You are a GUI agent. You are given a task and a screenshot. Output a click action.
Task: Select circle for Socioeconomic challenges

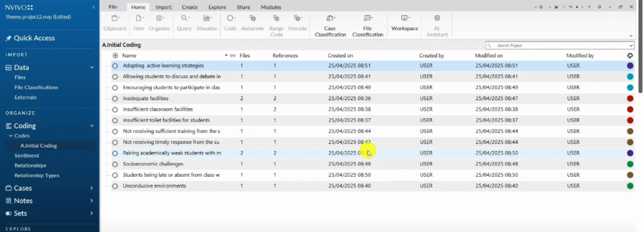(115, 164)
